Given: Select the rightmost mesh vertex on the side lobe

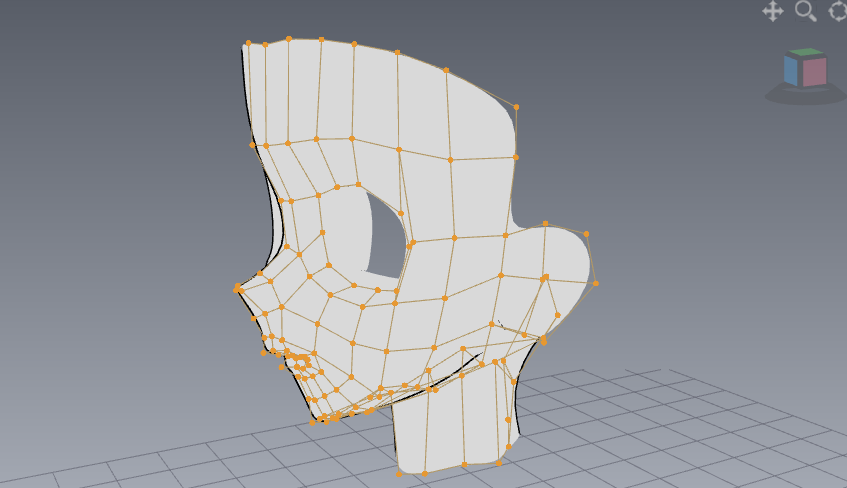Looking at the screenshot, I should pyautogui.click(x=596, y=283).
